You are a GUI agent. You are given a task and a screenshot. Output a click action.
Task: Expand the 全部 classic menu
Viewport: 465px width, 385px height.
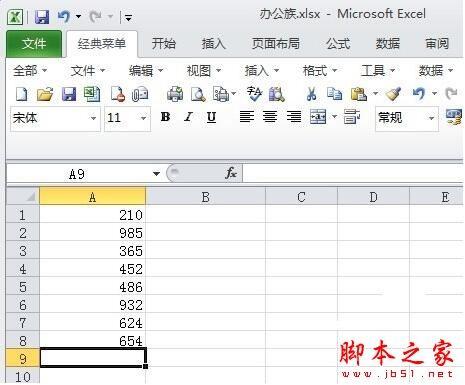(30, 71)
